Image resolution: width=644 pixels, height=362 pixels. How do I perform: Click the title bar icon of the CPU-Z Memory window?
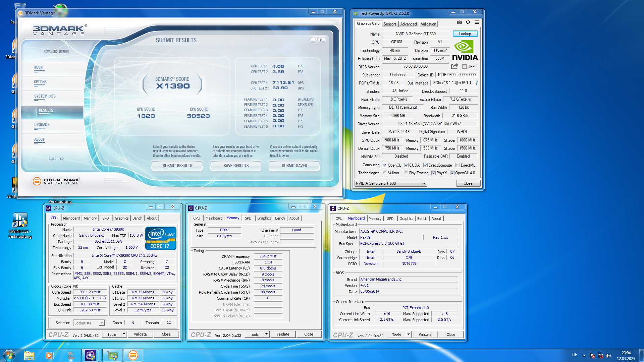coord(191,208)
